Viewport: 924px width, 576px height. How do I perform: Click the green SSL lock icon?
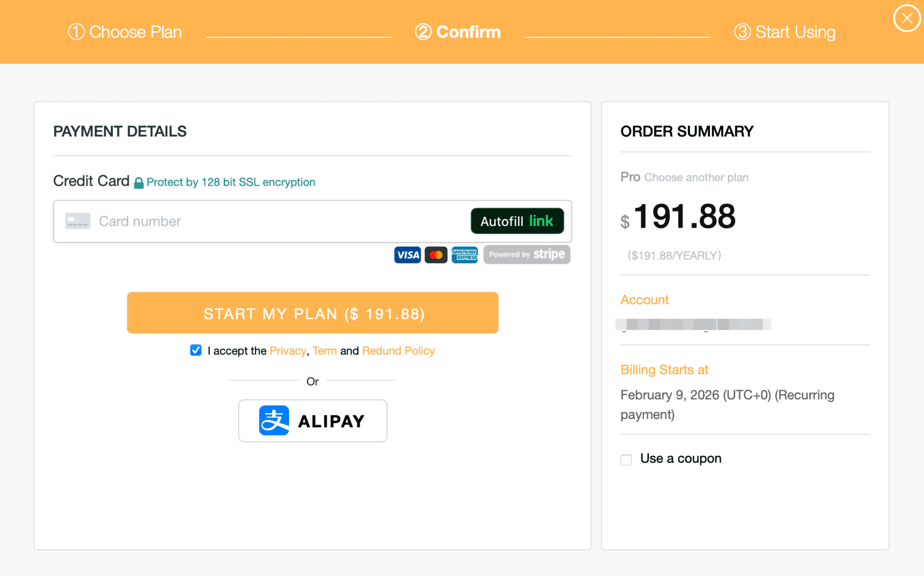139,183
